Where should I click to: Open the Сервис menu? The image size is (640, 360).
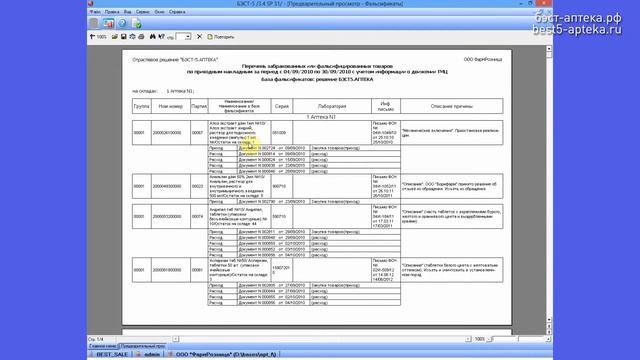(142, 12)
